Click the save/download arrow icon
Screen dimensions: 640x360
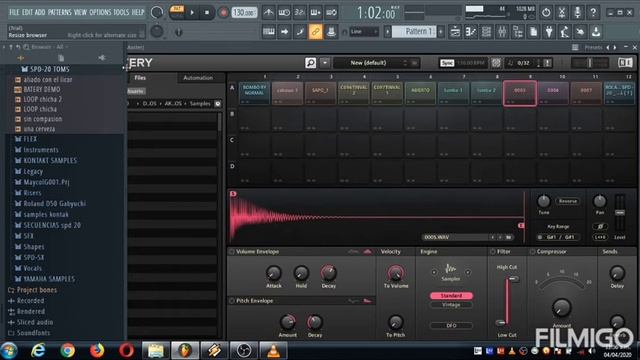pos(596,31)
